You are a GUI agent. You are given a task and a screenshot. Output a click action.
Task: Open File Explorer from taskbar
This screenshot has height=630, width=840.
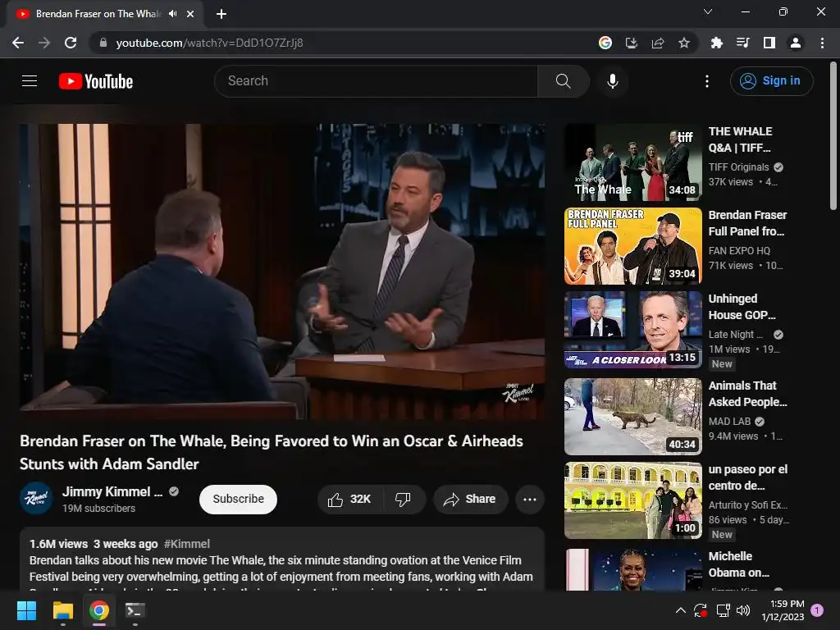coord(62,610)
